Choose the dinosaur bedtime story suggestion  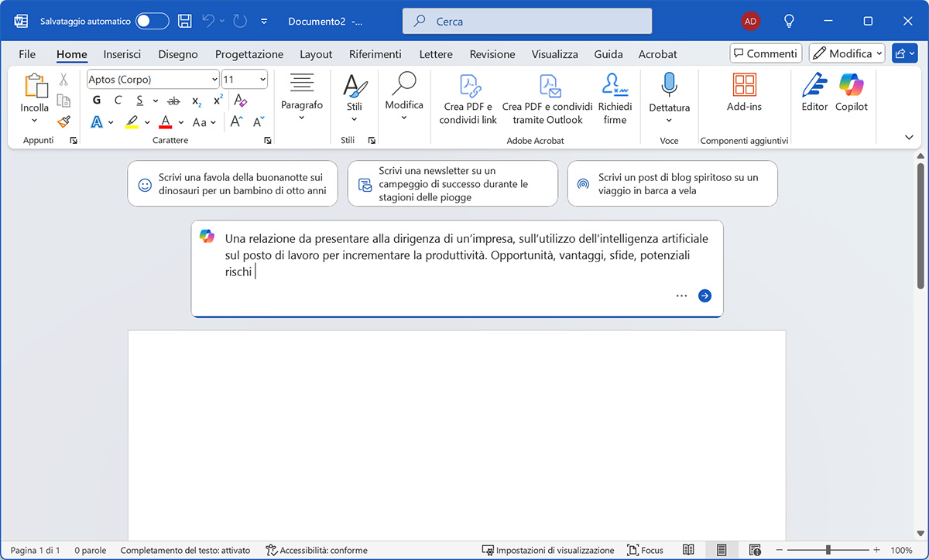[232, 184]
